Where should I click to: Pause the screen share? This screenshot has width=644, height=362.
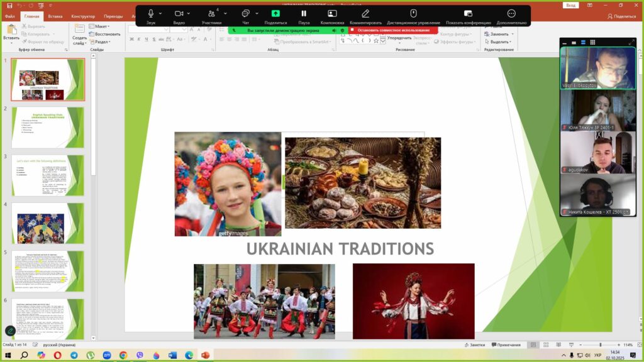304,13
